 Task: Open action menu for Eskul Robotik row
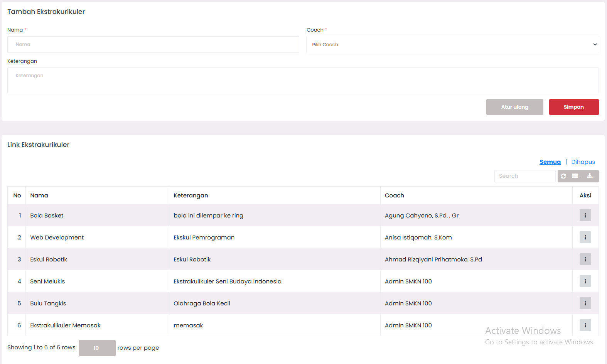click(585, 260)
